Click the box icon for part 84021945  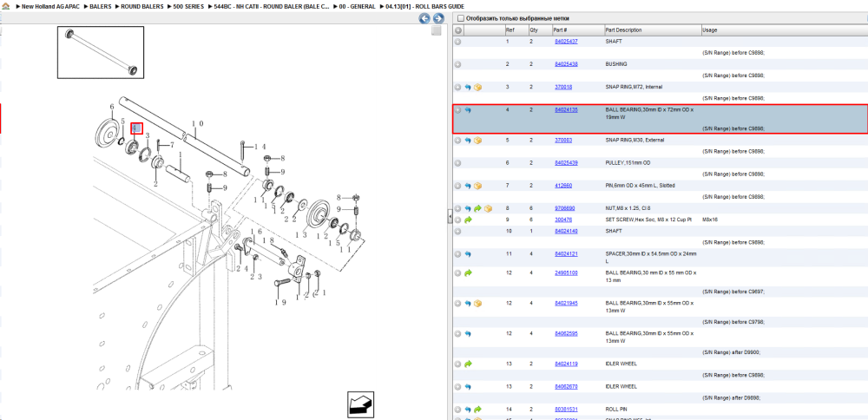pos(477,303)
